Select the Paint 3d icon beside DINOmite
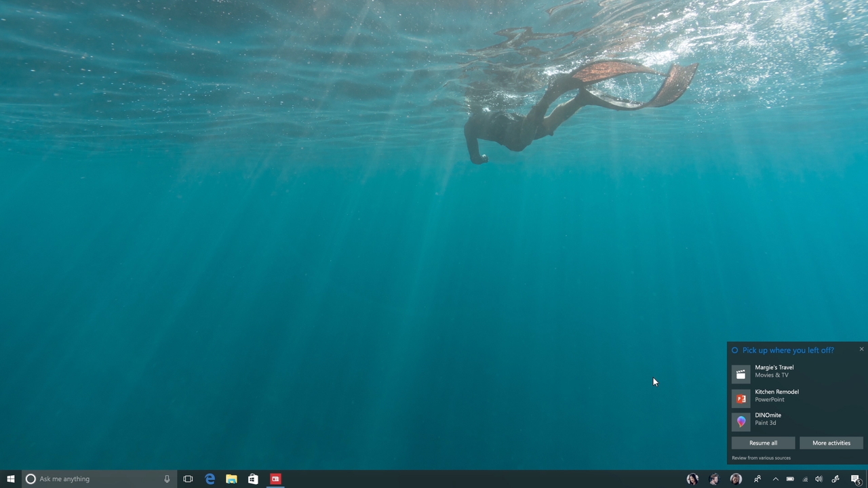 click(741, 422)
